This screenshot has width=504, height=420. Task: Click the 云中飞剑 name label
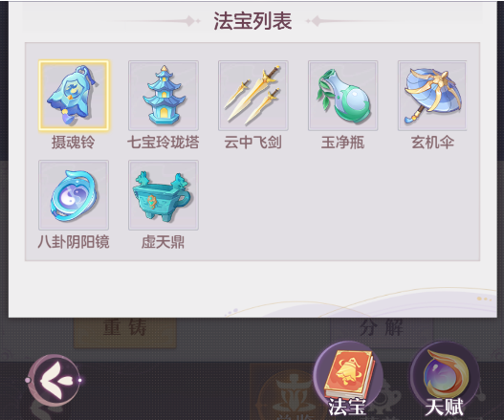[253, 143]
